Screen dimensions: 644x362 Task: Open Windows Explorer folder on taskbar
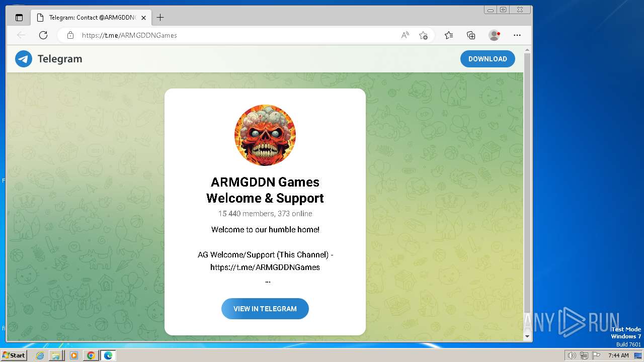coord(56,355)
